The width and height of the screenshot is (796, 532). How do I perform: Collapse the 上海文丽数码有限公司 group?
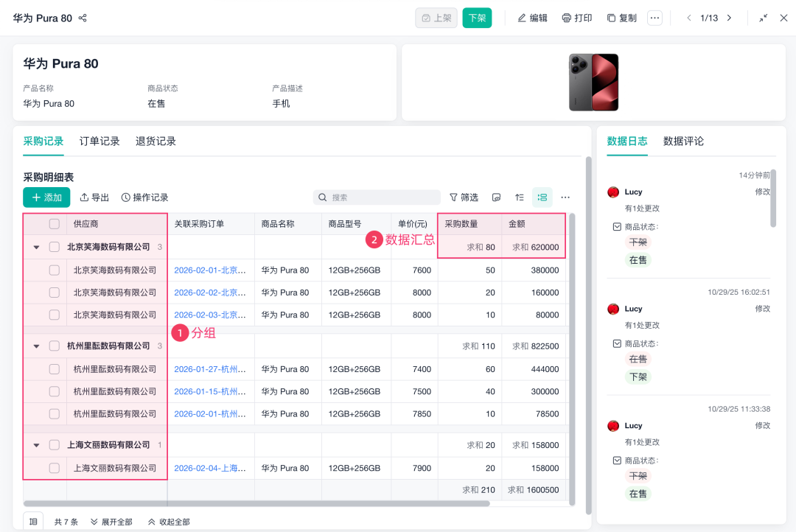37,445
